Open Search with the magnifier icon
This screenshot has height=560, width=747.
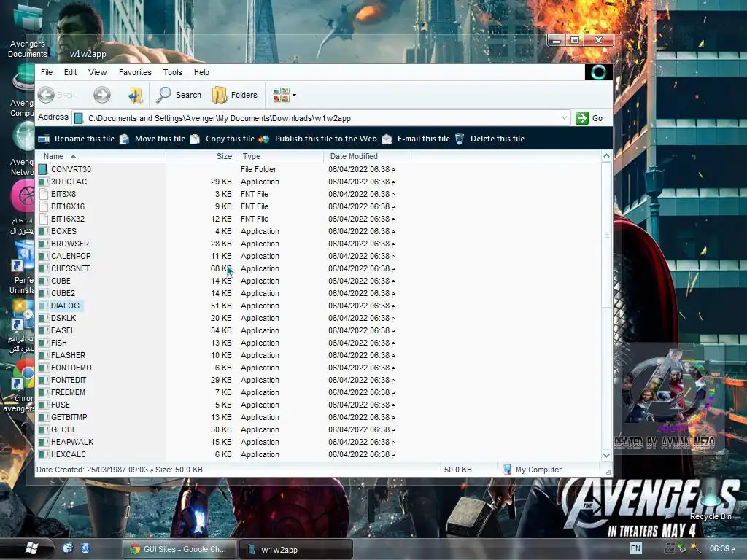pos(163,95)
